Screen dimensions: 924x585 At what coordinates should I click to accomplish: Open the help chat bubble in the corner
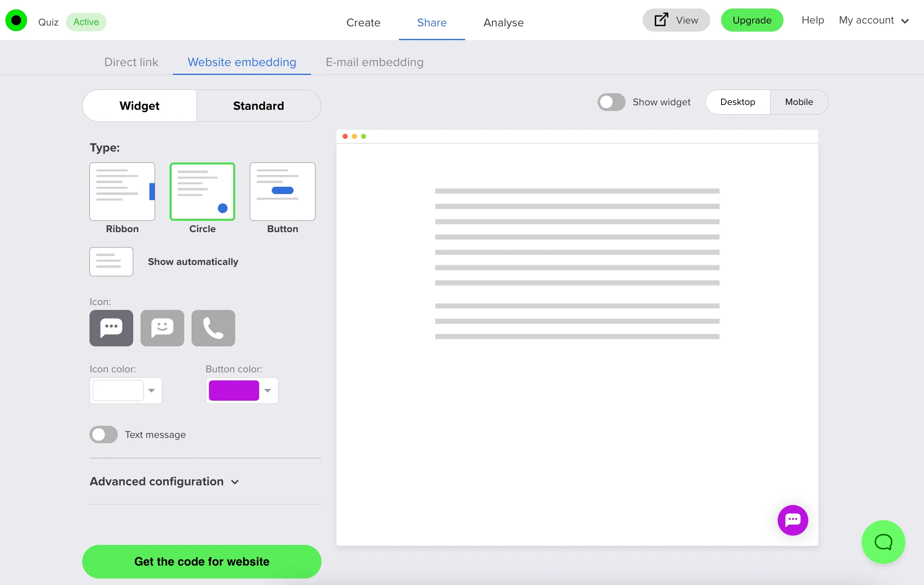tap(884, 542)
